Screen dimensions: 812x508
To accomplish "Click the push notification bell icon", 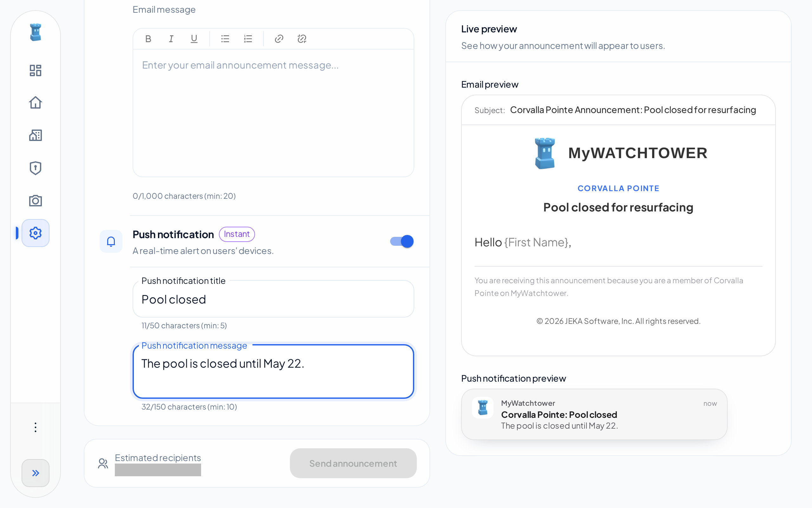I will point(111,241).
